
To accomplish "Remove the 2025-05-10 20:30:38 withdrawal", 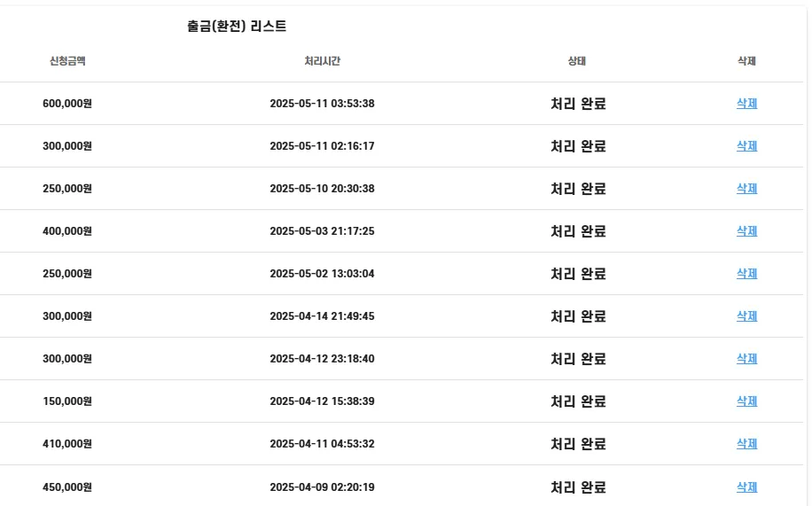I will pos(746,189).
